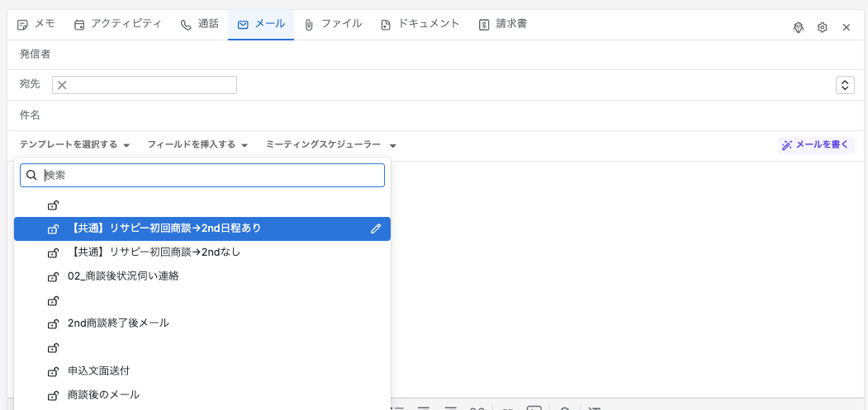The image size is (868, 410).
Task: Expand テンプレートを選択する dropdown
Action: pos(74,145)
